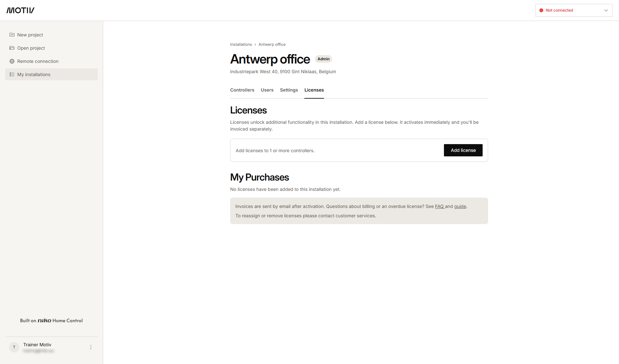Viewport: 619px width, 364px height.
Task: Select the Licenses tab
Action: point(314,90)
